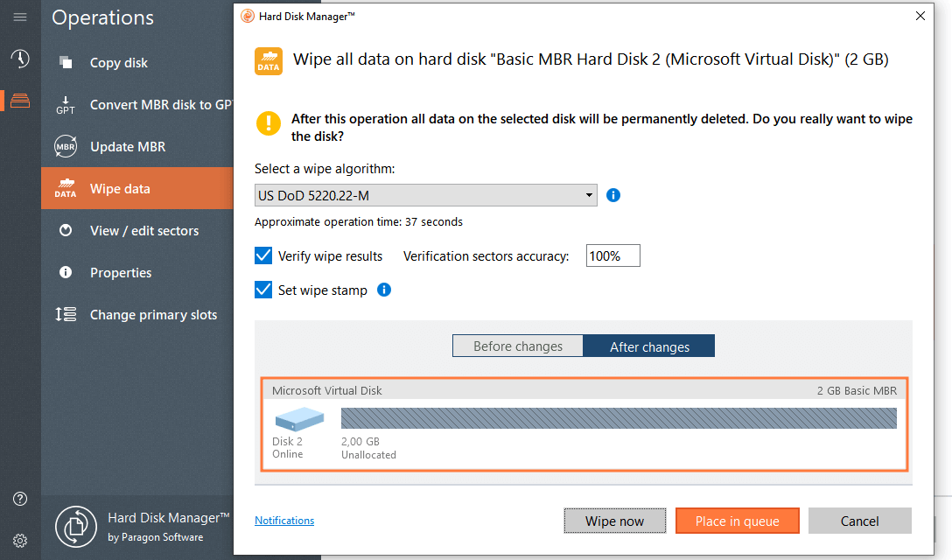Image resolution: width=952 pixels, height=560 pixels.
Task: Click the orange DATA icon in dialog header
Action: pos(269,60)
